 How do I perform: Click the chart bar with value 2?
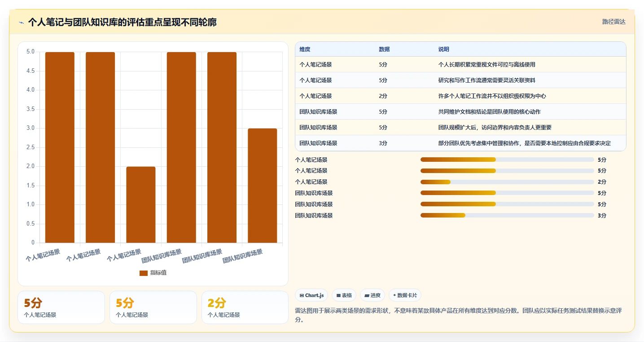pyautogui.click(x=141, y=205)
